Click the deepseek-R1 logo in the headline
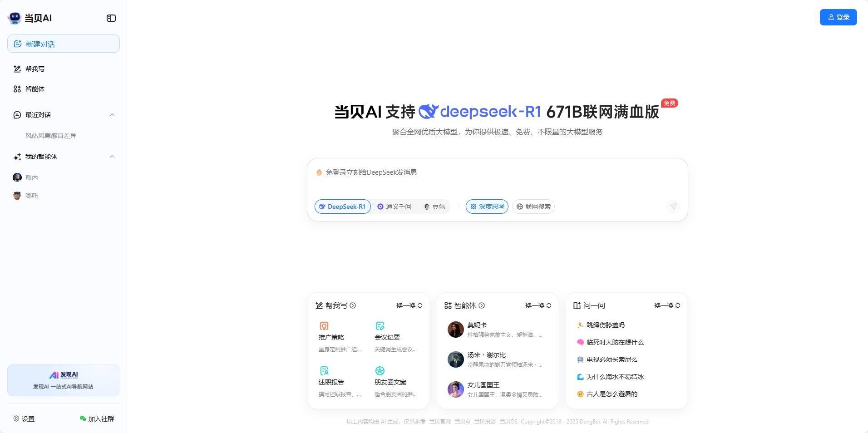The height and width of the screenshot is (433, 868). coord(480,112)
